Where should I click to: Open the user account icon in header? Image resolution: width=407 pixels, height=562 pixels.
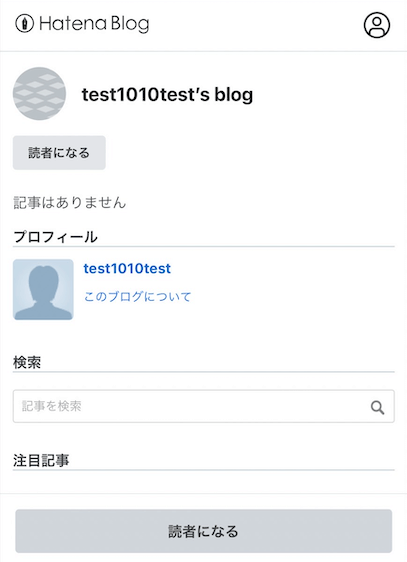click(377, 25)
